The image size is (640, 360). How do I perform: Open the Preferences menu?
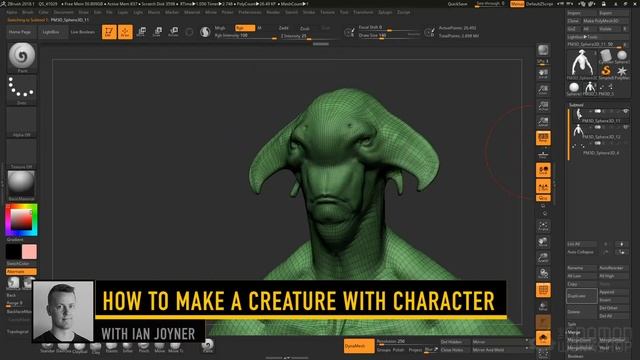pyautogui.click(x=249, y=12)
